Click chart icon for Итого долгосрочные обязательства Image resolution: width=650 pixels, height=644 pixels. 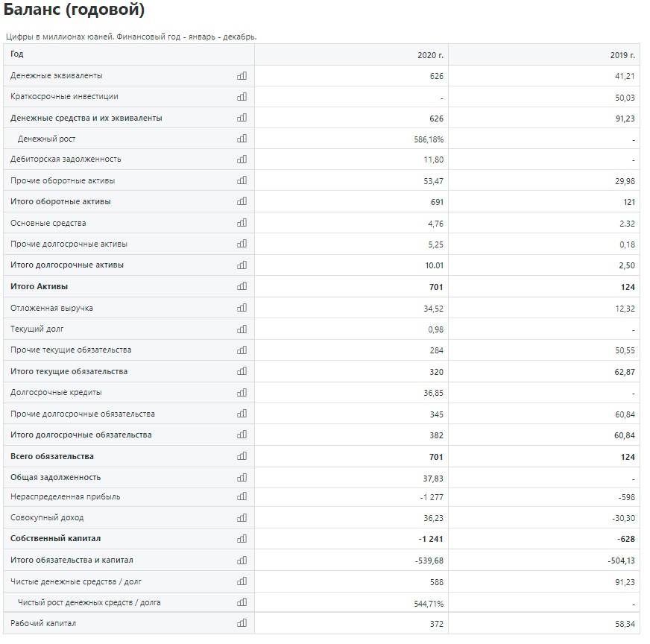pos(242,435)
